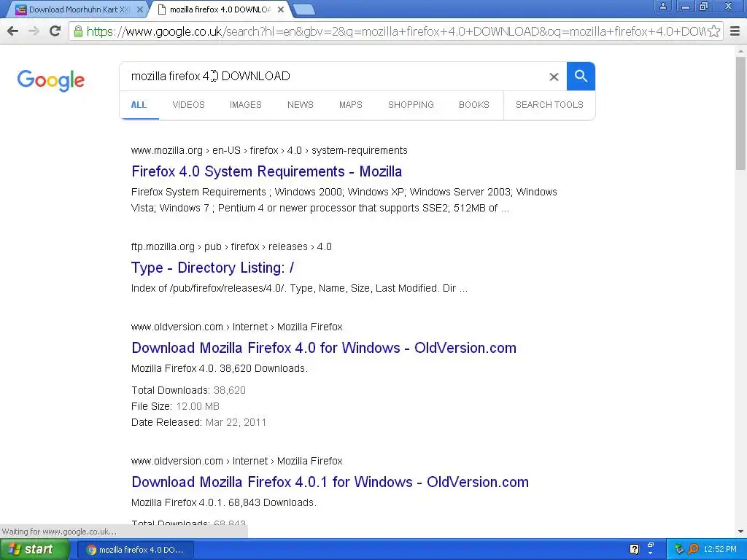Click the 'Waiting for www.google.co.uk...' status text

[59, 532]
